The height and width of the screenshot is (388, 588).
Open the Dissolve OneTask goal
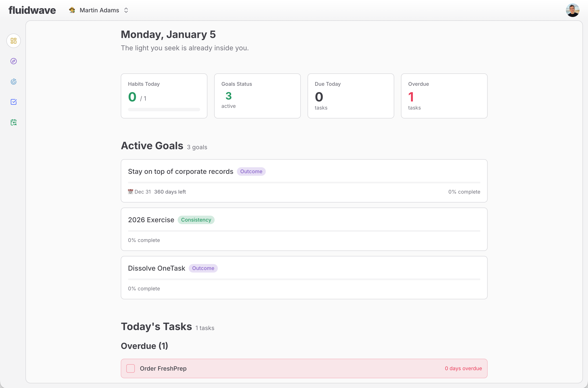tap(156, 268)
